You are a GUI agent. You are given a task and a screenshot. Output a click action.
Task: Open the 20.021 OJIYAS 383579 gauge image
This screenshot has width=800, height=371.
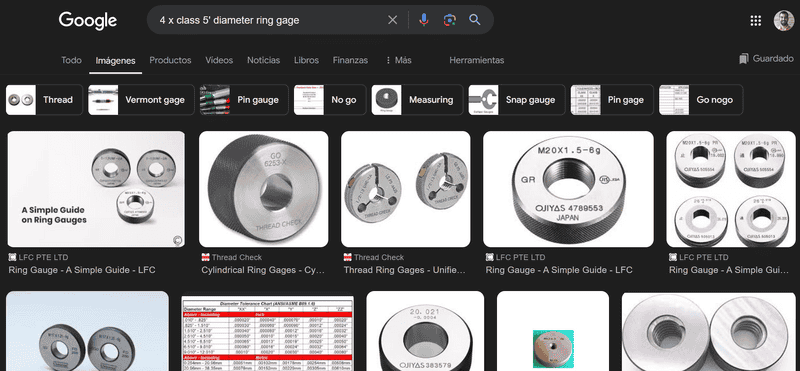point(425,331)
